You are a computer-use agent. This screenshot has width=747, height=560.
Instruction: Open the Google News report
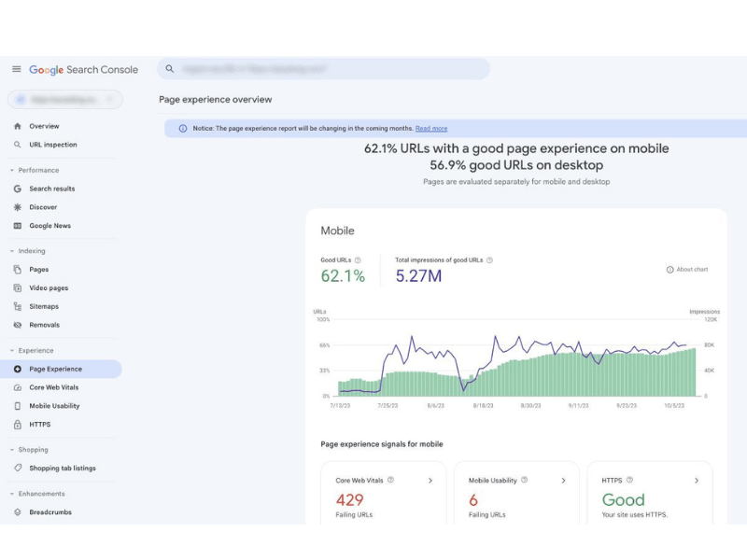click(50, 226)
